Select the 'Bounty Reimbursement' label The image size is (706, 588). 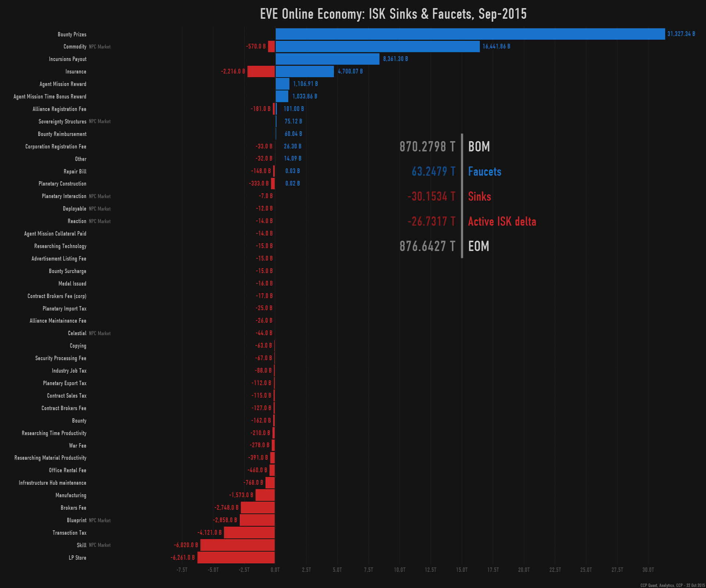pyautogui.click(x=62, y=134)
